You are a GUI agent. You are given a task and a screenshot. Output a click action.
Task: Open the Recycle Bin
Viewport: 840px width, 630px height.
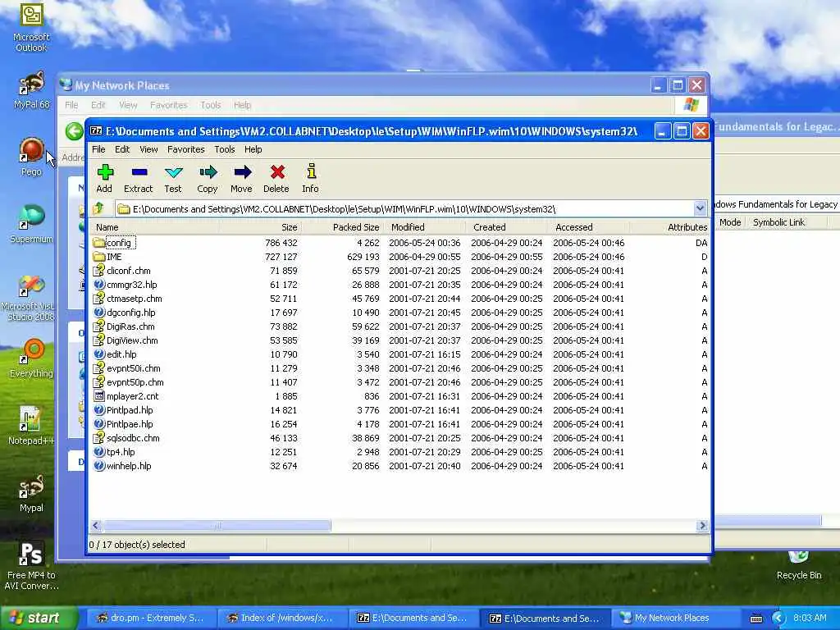click(799, 566)
